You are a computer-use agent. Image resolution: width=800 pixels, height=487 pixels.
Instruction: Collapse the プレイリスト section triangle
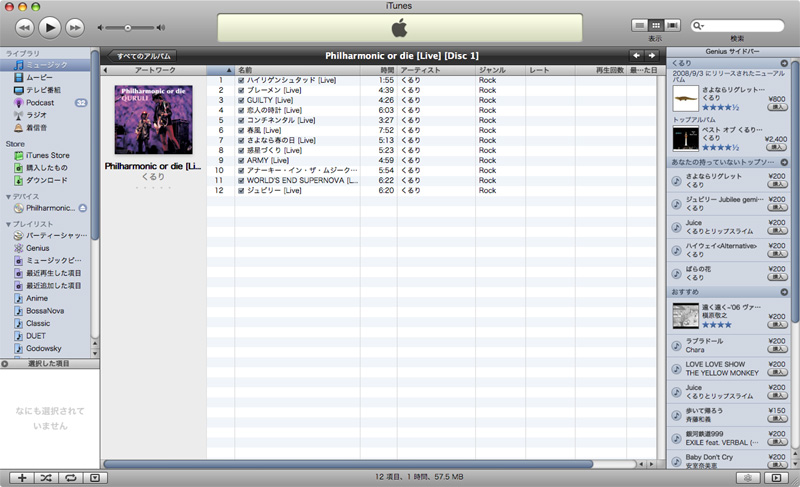point(8,224)
